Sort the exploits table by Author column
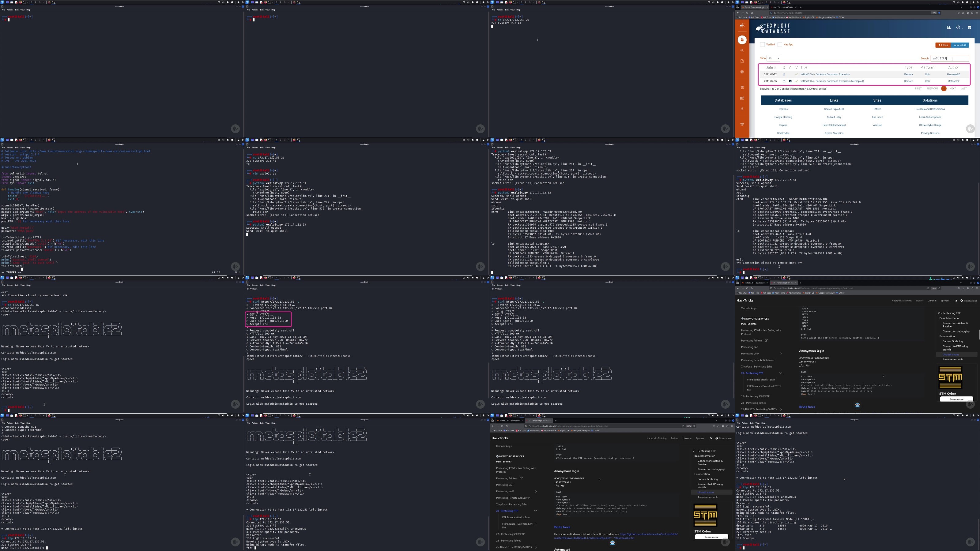 pos(953,67)
